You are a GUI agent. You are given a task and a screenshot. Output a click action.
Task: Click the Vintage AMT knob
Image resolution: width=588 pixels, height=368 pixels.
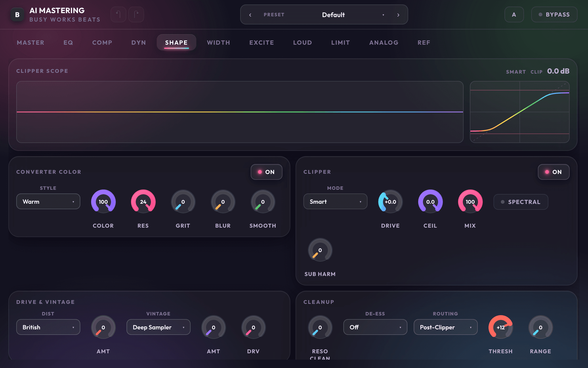click(213, 327)
